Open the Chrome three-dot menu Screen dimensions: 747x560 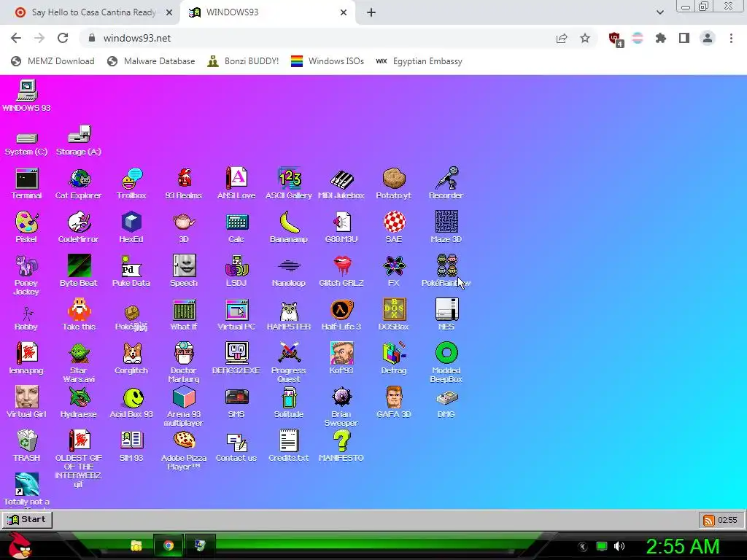point(731,38)
